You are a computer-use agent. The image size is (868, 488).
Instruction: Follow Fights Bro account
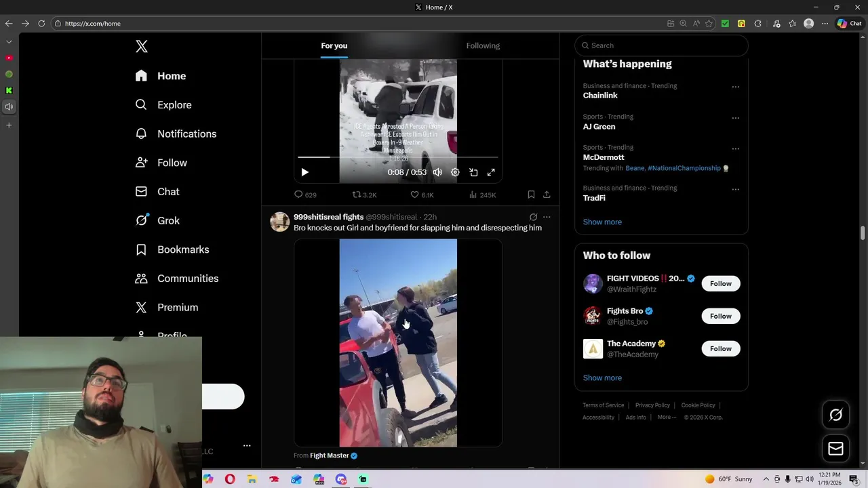point(721,316)
